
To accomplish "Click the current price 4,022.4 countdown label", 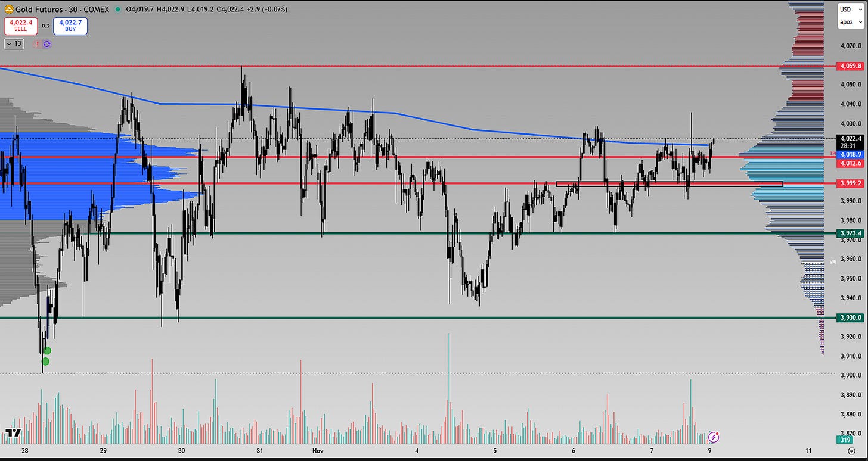I will coord(850,142).
